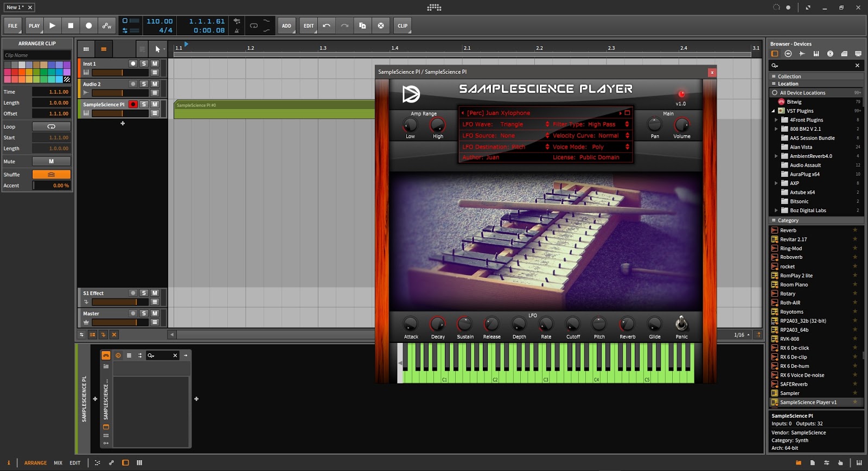Disarm record on SampleScience Pl track

point(133,104)
